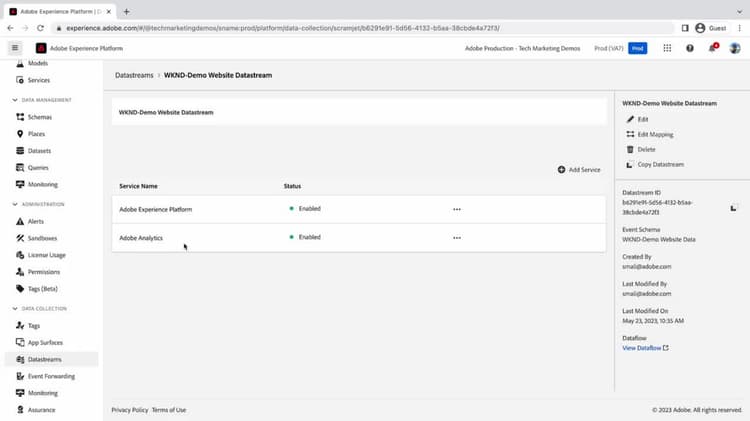750x421 pixels.
Task: Click the Service Name column header
Action: click(x=138, y=186)
